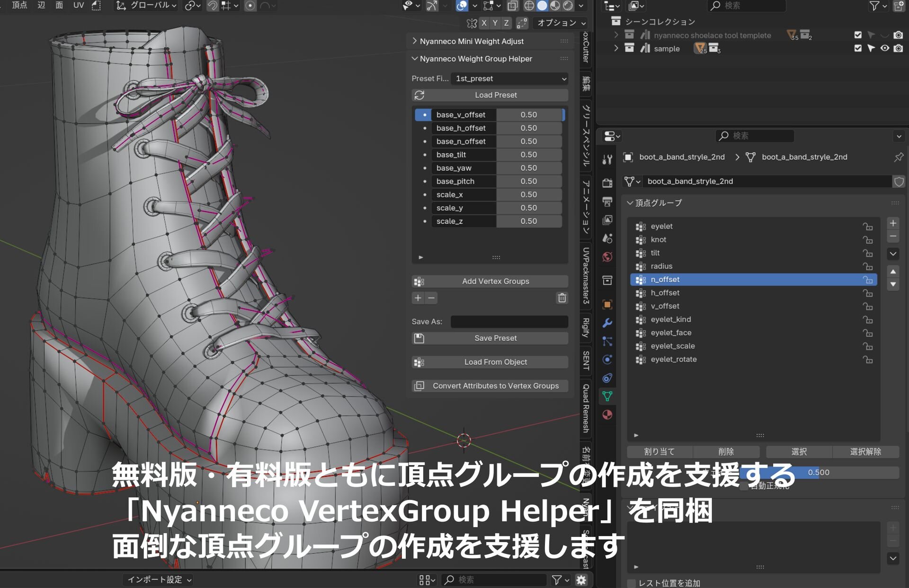Expand the sample collection in the outliner

(616, 48)
